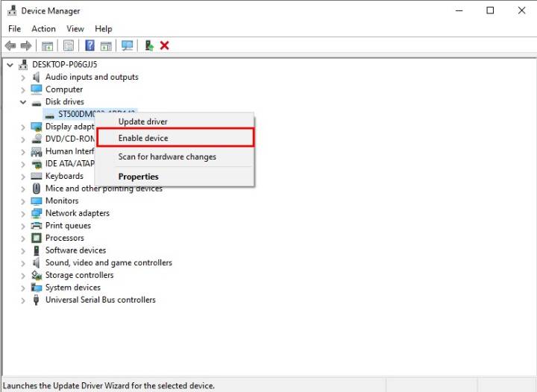Open the Properties toolbar icon
This screenshot has width=537, height=392.
[68, 45]
